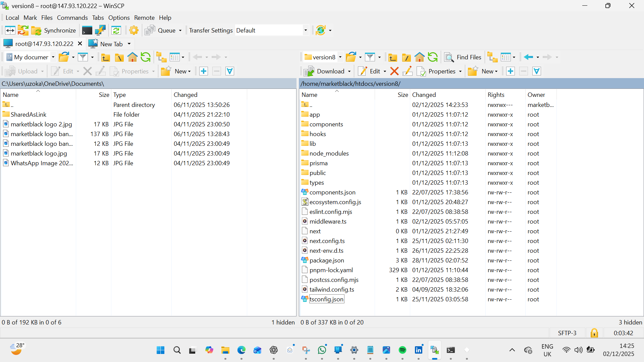Viewport: 644px width, 362px height.
Task: Expand Transfer Settings Default dropdown
Action: 305,31
